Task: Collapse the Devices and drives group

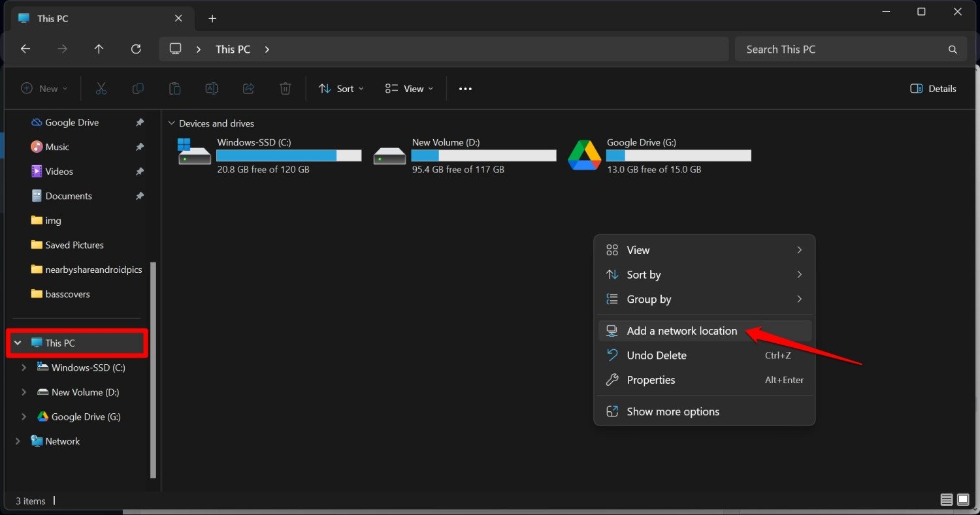Action: click(172, 123)
